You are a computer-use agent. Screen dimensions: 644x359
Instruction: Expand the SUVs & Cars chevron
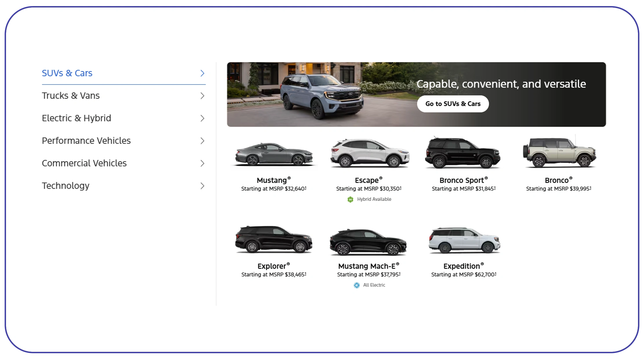pos(202,73)
